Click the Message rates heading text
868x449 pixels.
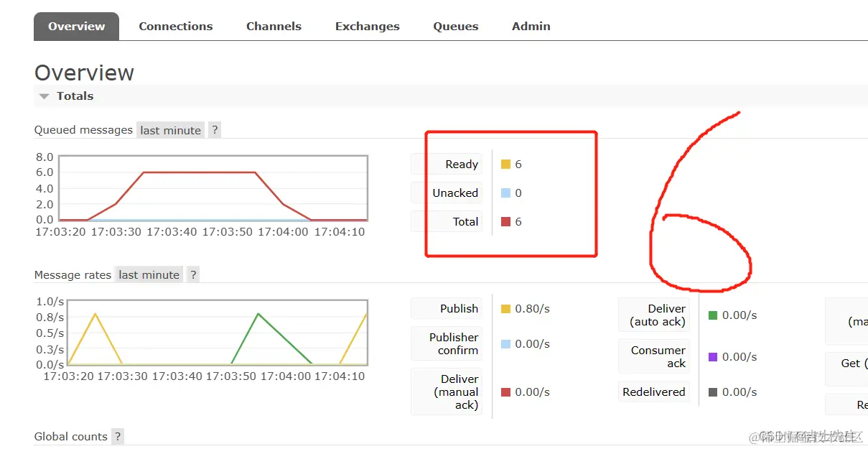pyautogui.click(x=73, y=274)
